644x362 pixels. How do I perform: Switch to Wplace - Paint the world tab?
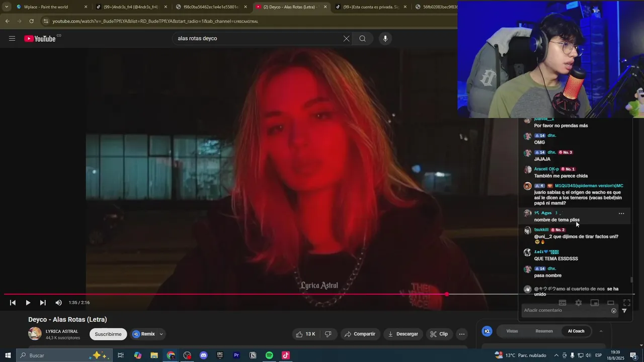[51, 7]
